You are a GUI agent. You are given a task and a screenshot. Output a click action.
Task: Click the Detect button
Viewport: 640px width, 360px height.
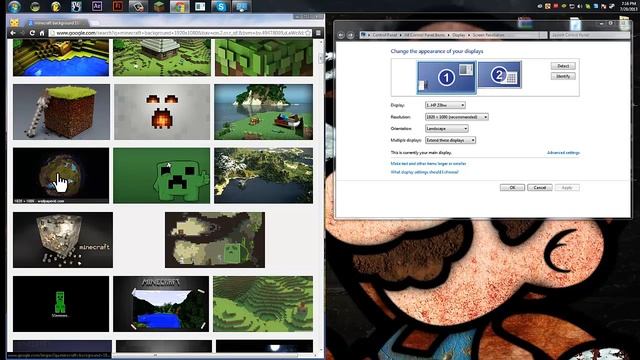[x=563, y=66]
